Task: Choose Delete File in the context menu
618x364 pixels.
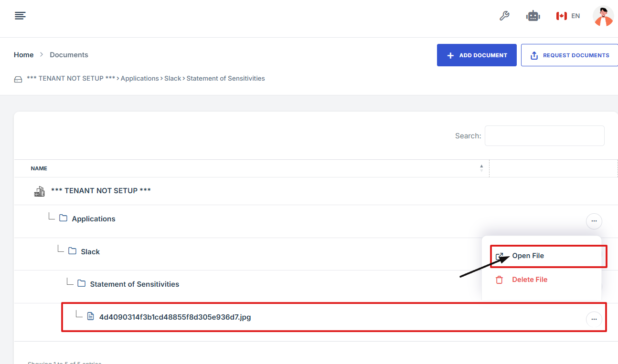Action: 529,280
